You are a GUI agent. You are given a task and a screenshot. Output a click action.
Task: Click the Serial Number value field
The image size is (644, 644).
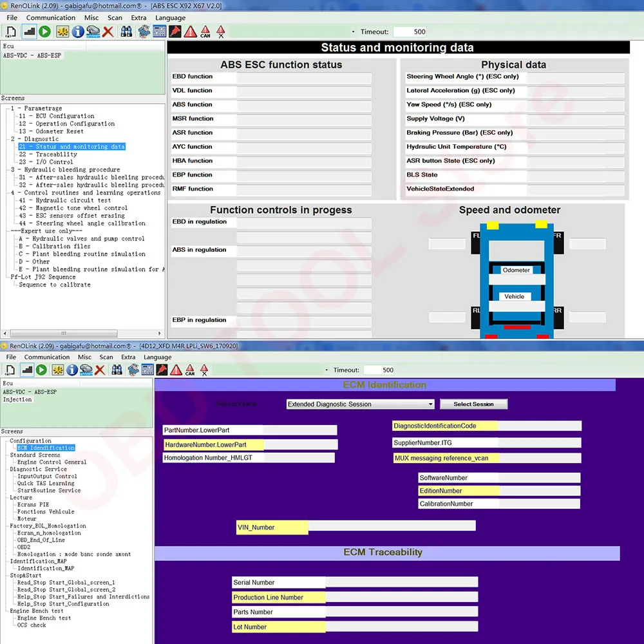point(402,582)
